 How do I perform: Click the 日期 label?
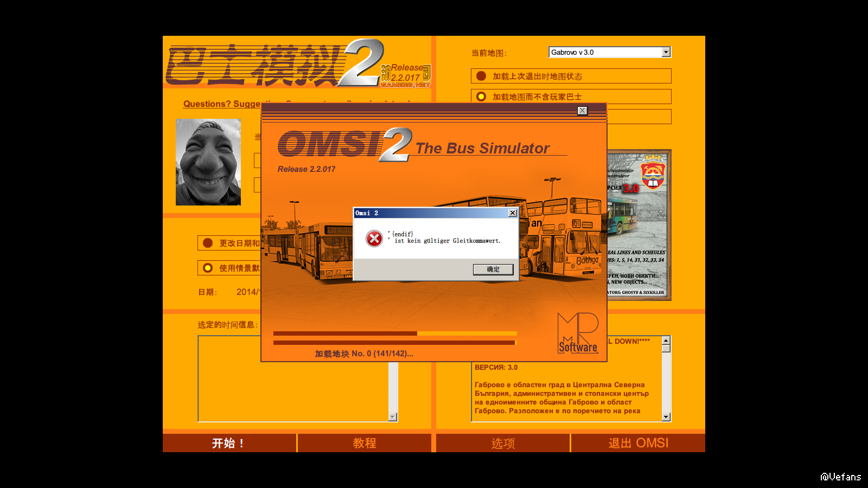[x=207, y=292]
